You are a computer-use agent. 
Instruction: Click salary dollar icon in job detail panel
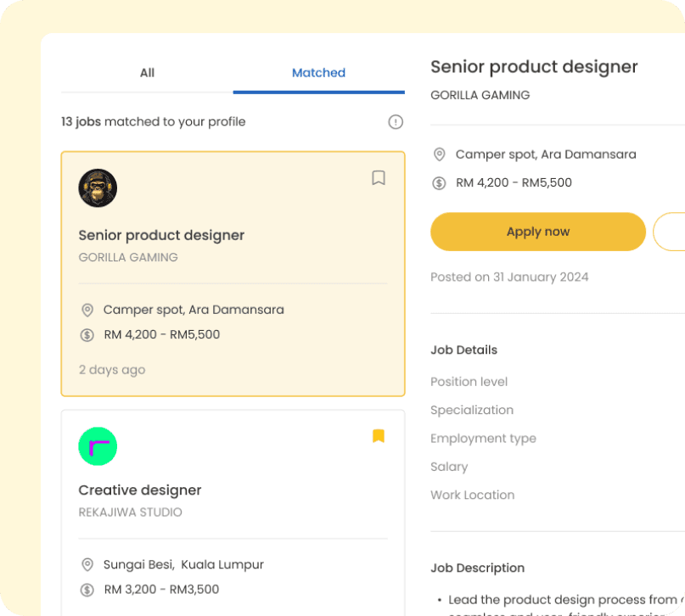coord(439,182)
